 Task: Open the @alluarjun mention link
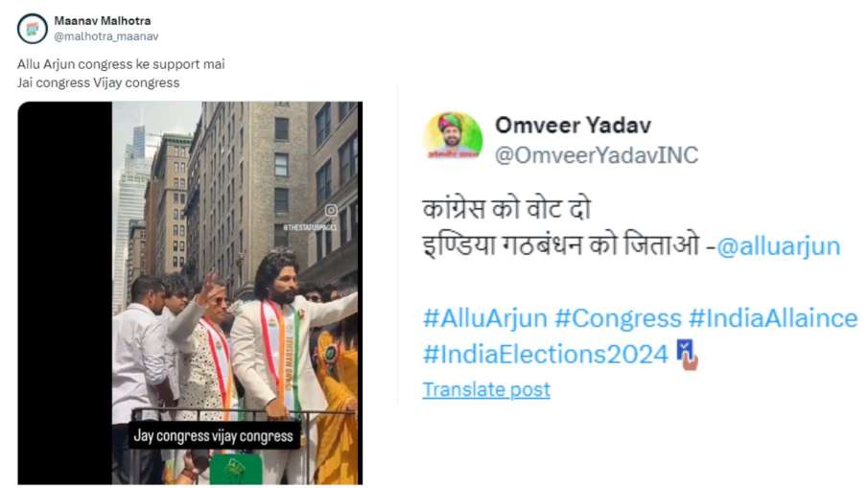[x=778, y=245]
